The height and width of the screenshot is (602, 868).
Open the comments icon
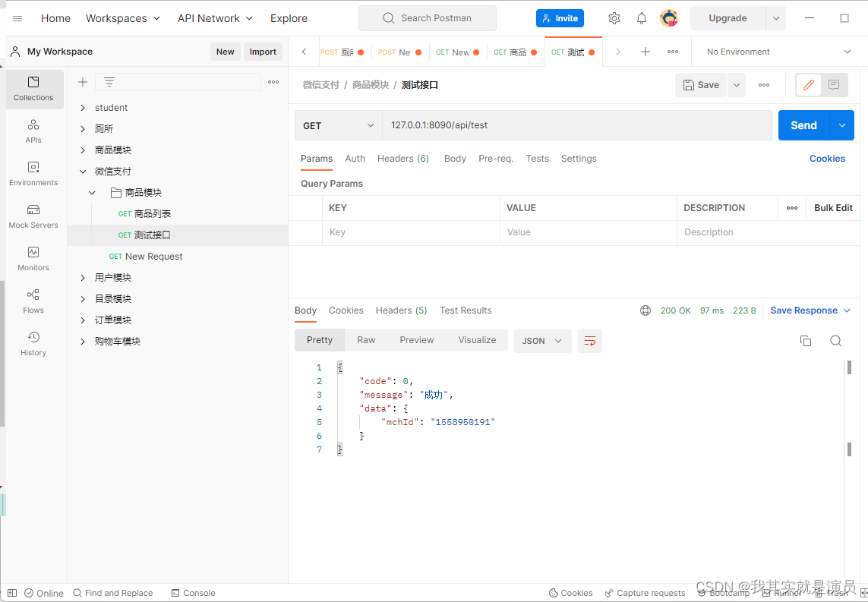[834, 85]
